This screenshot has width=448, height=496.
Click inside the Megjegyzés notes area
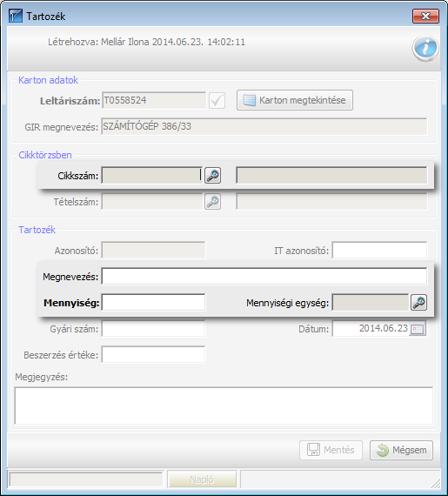pyautogui.click(x=224, y=406)
